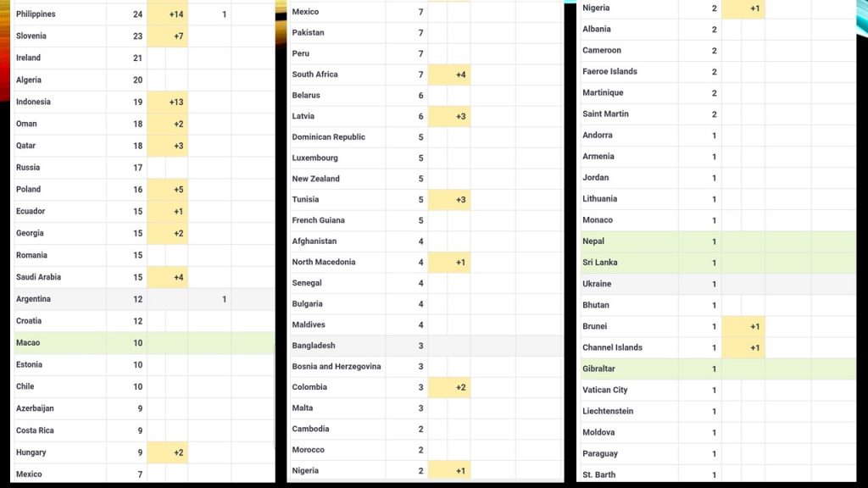Click the Slovenia country name

point(31,36)
